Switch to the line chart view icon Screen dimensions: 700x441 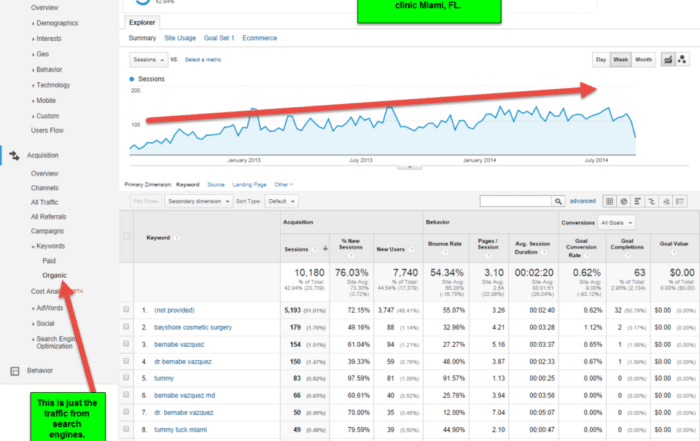(667, 60)
